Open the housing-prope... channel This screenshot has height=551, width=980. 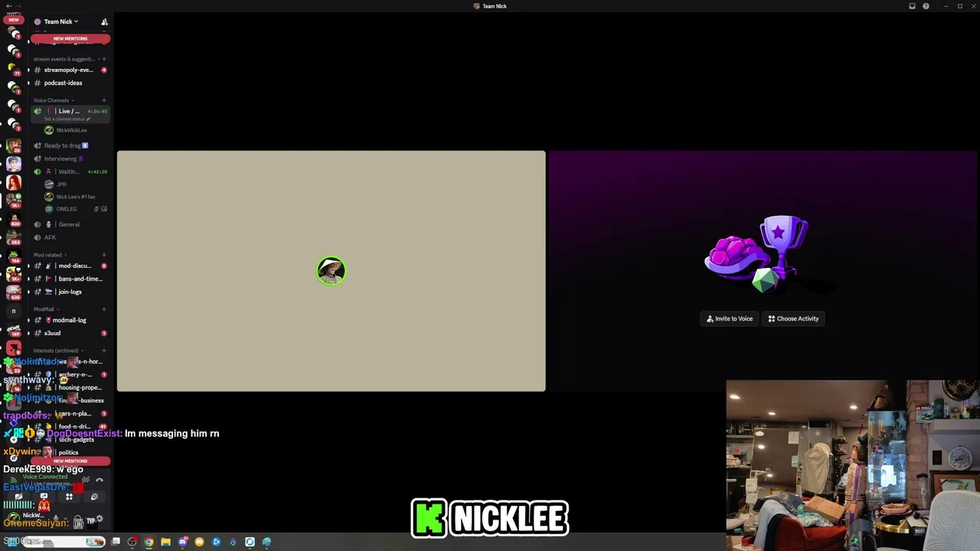point(70,387)
